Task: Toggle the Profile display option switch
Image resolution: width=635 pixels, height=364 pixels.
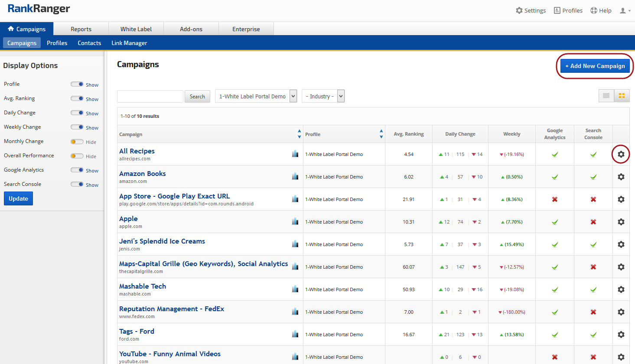Action: pos(77,84)
